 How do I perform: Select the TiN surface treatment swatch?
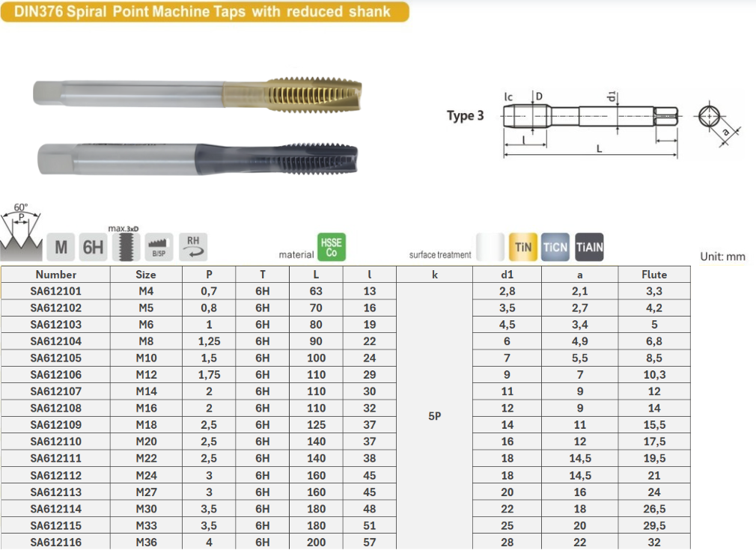523,247
